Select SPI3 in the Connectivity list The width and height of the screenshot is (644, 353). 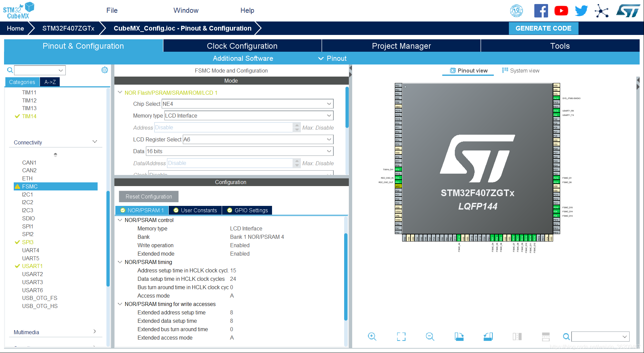point(28,242)
